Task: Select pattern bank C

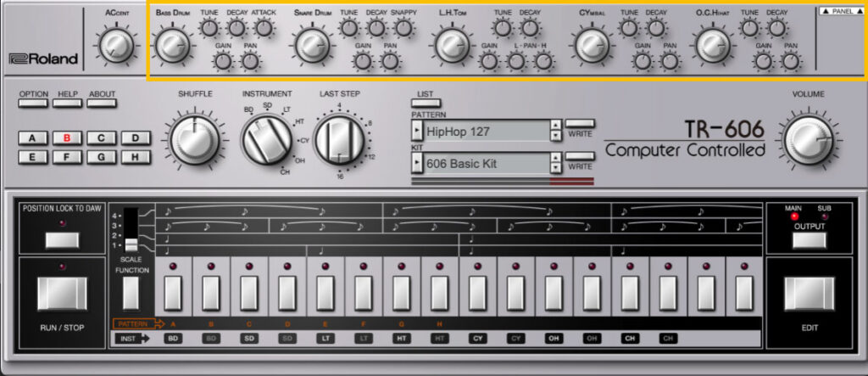Action: coord(102,138)
